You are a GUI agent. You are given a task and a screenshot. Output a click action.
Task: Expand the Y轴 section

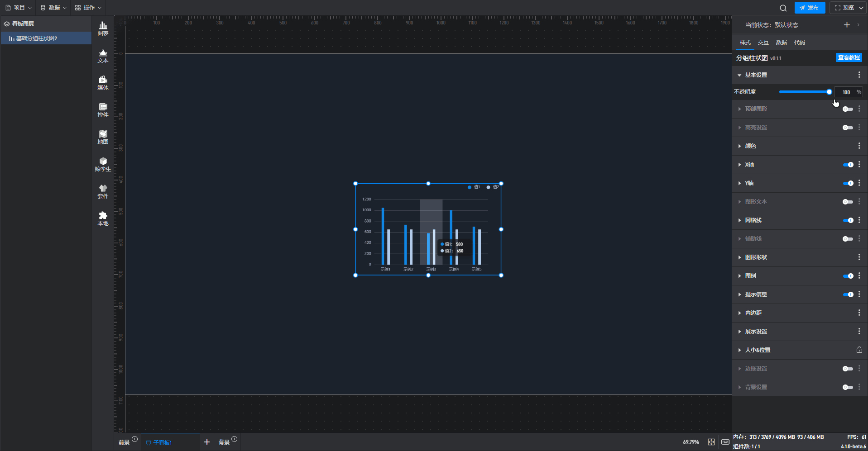pyautogui.click(x=739, y=183)
